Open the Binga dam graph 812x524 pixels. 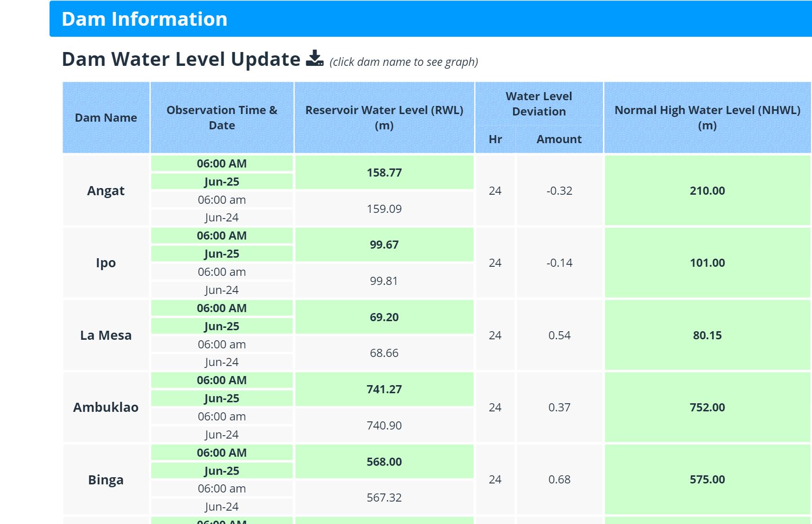coord(105,480)
